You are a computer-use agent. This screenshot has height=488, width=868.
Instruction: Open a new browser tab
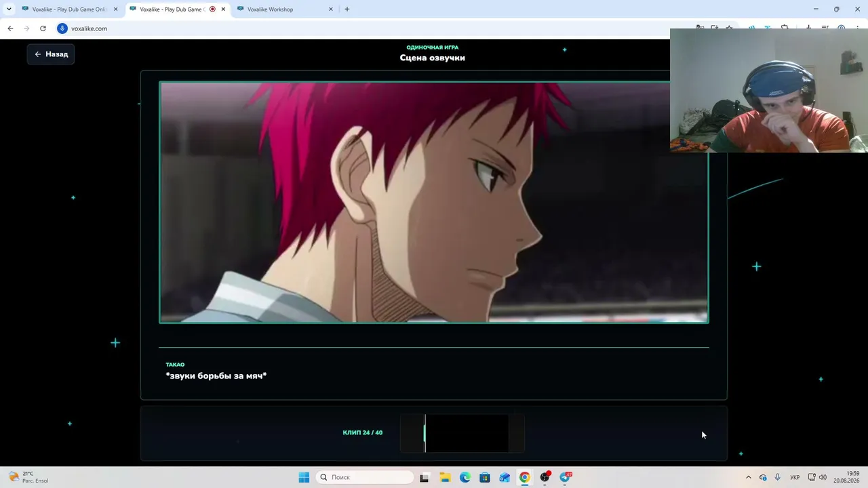point(347,9)
